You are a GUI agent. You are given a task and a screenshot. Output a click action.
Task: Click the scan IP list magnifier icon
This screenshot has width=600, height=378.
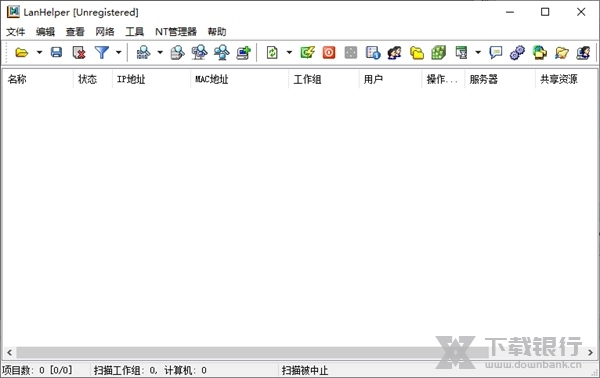pos(177,52)
